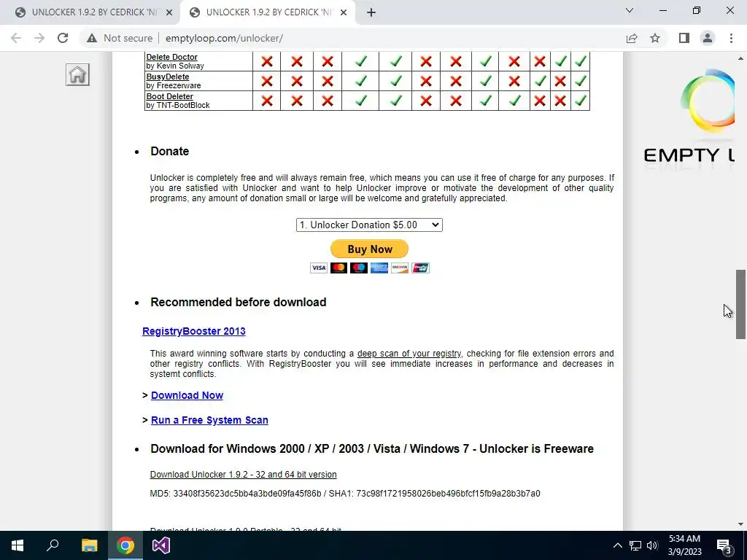Click the PayPal Buy Now button
Viewport: 747px width, 560px height.
[369, 249]
